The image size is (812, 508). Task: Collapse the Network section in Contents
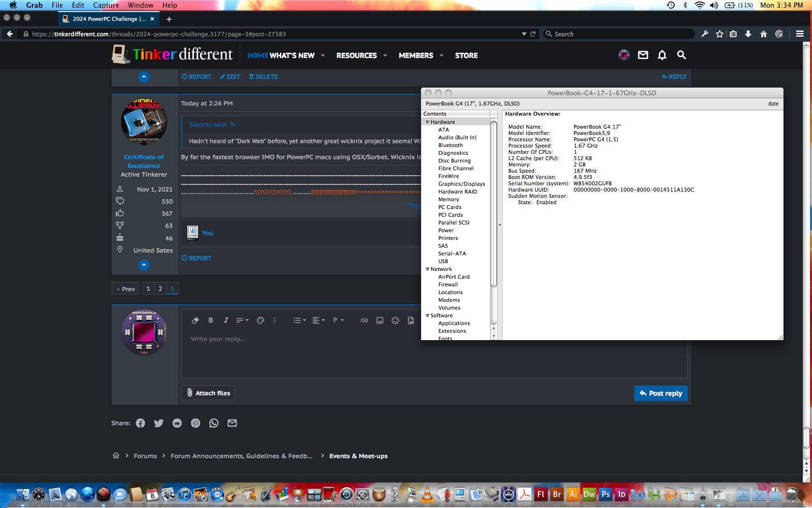point(427,269)
